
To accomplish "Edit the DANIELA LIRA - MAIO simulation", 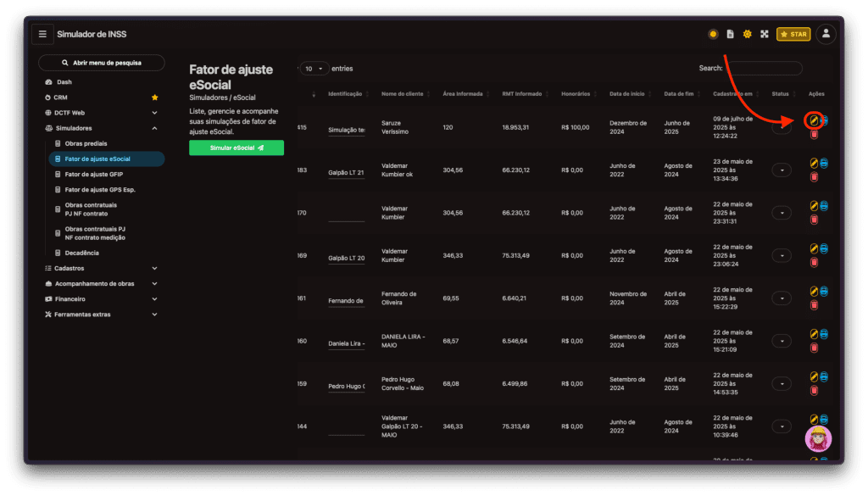I will tap(814, 334).
